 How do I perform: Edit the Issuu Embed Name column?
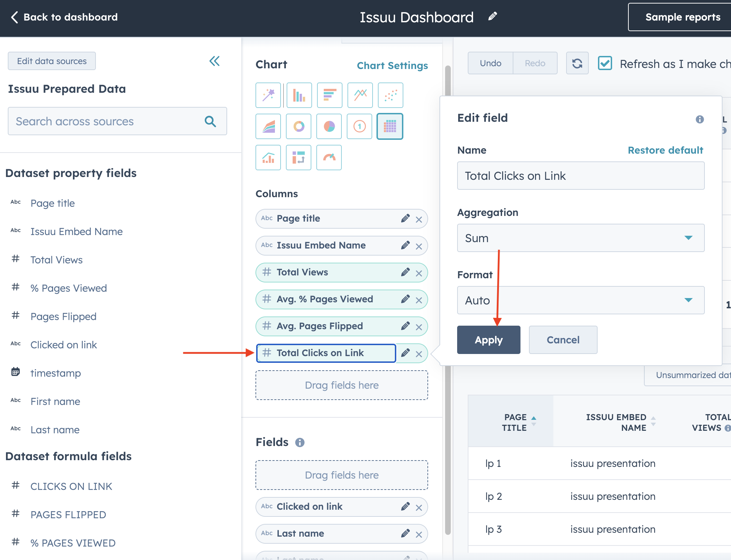(405, 245)
